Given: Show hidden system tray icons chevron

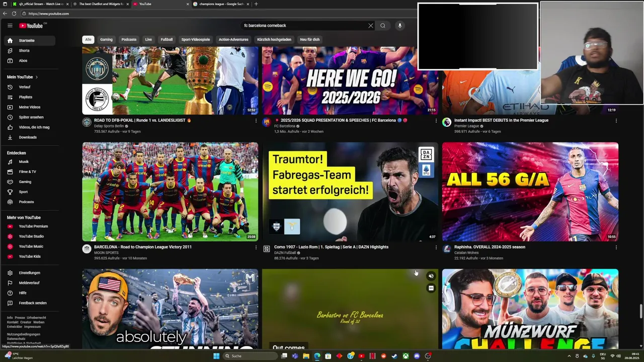Looking at the screenshot, I should (570, 356).
